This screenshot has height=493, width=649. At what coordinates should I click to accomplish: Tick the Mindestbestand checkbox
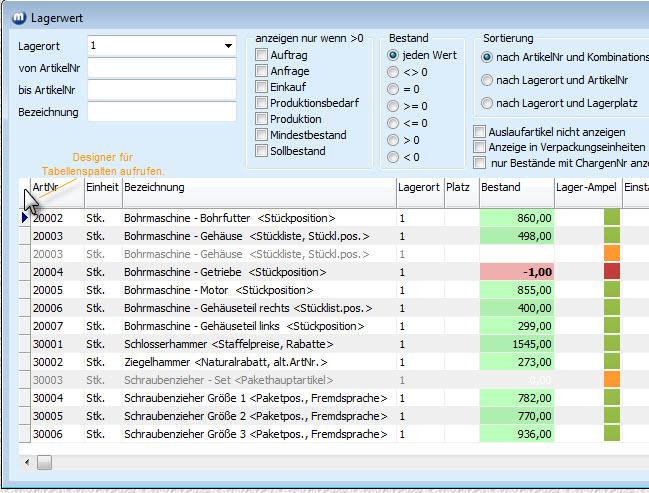click(x=262, y=135)
